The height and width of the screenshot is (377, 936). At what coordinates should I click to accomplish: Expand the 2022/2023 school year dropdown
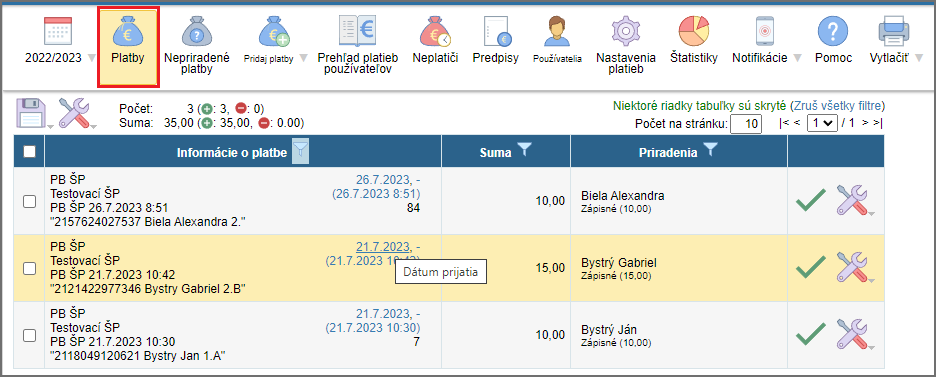91,58
